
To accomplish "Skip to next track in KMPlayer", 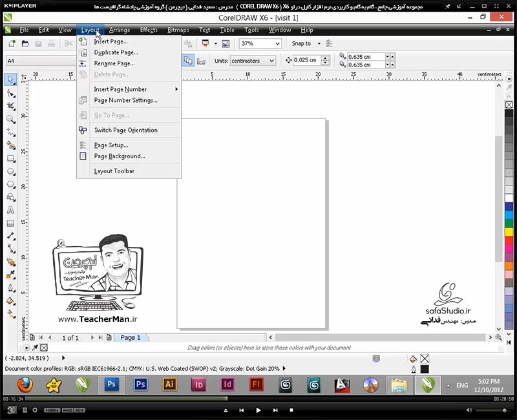I will pyautogui.click(x=275, y=410).
